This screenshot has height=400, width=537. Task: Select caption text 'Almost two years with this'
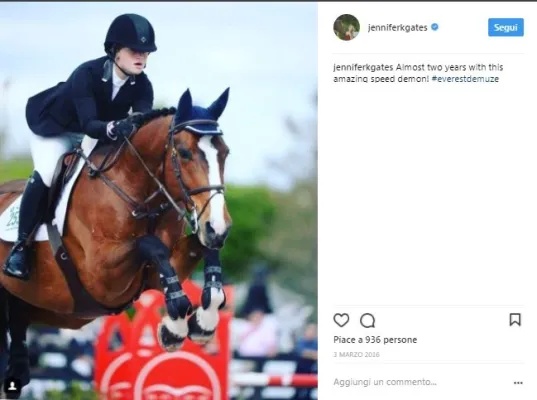pos(449,67)
